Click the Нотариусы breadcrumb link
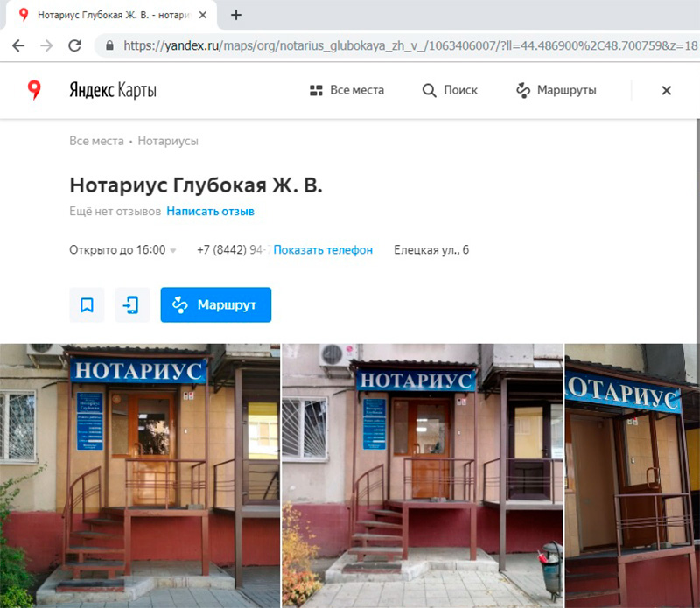This screenshot has width=700, height=608. (x=168, y=141)
